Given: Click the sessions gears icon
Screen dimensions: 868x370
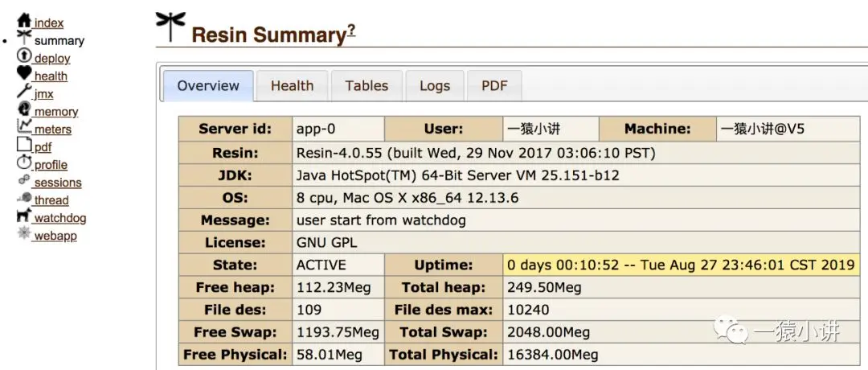Looking at the screenshot, I should [x=24, y=179].
